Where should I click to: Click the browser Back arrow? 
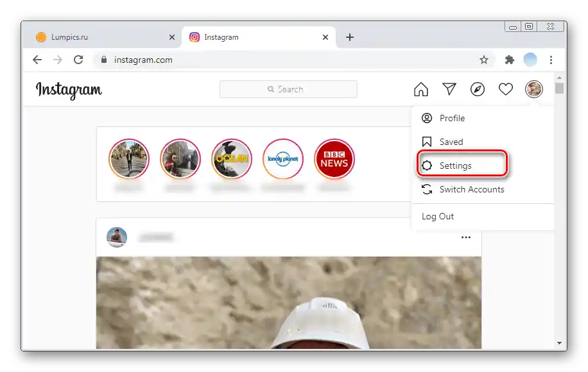click(x=37, y=60)
